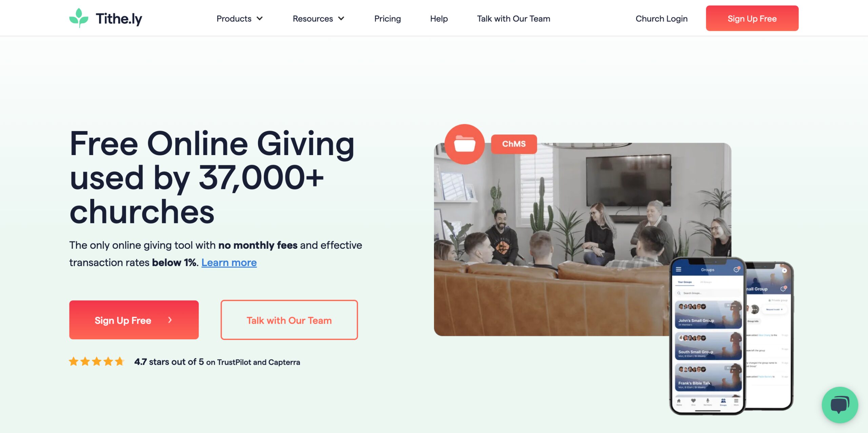Image resolution: width=868 pixels, height=433 pixels.
Task: Click the five-star rating icons
Action: click(97, 362)
